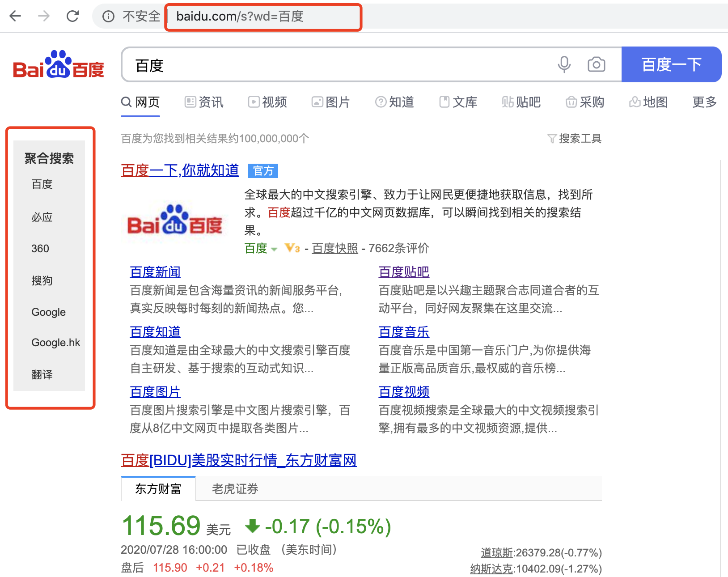The height and width of the screenshot is (577, 728).
Task: Open 搜索工具 filter options
Action: click(x=575, y=139)
